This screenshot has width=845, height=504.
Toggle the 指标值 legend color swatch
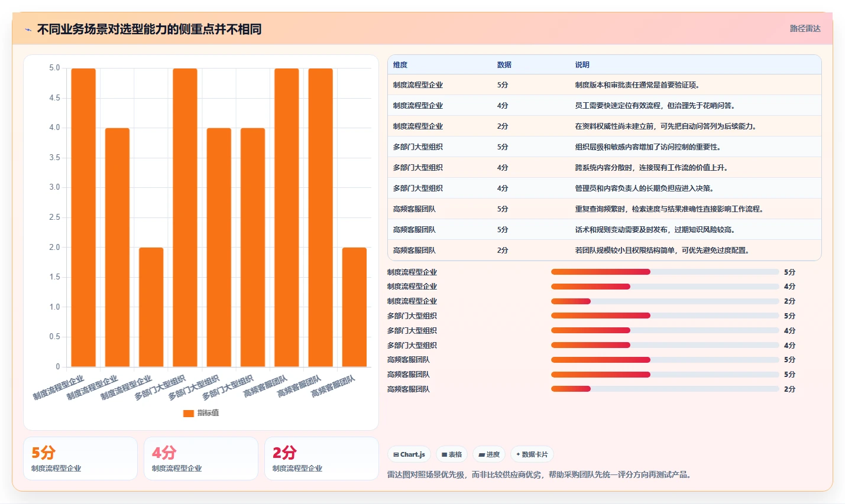click(189, 413)
